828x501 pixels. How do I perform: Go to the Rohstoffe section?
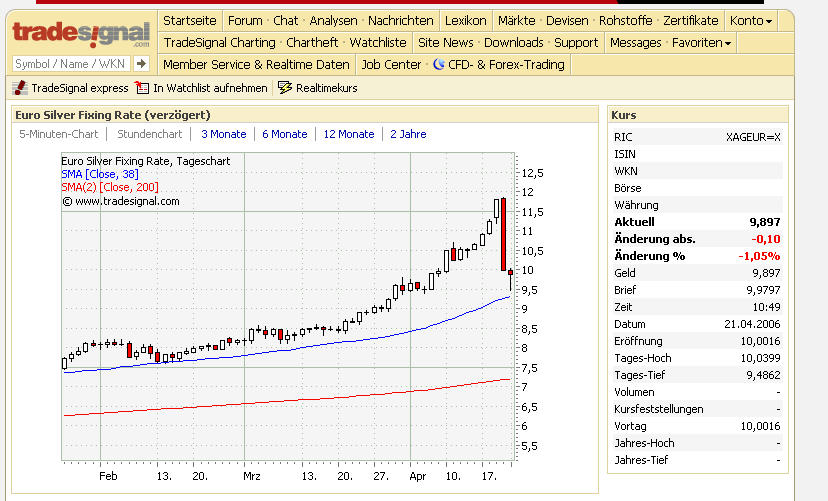[625, 21]
